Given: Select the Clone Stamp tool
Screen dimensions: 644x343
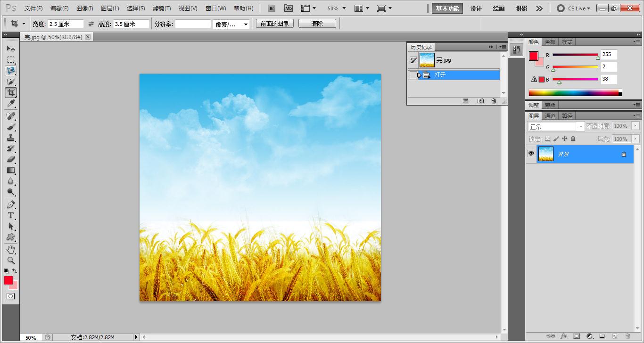Looking at the screenshot, I should (11, 138).
